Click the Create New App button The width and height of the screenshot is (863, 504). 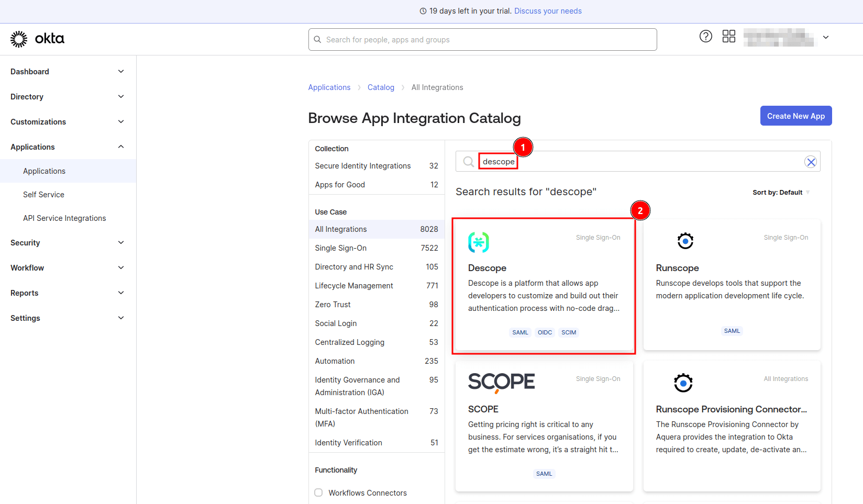click(795, 116)
